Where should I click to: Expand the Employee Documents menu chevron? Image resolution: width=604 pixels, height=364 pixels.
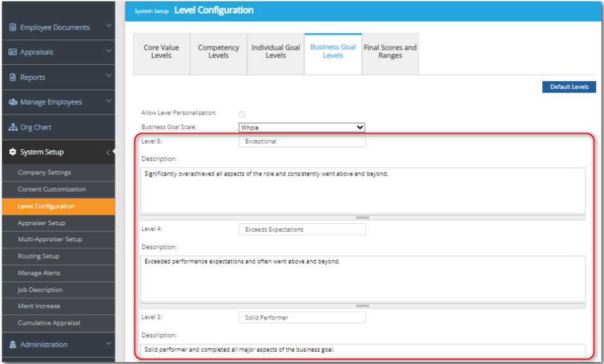pyautogui.click(x=108, y=26)
